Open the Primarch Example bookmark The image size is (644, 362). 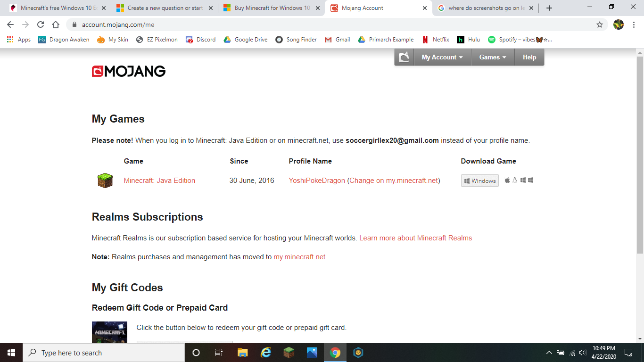pyautogui.click(x=386, y=40)
